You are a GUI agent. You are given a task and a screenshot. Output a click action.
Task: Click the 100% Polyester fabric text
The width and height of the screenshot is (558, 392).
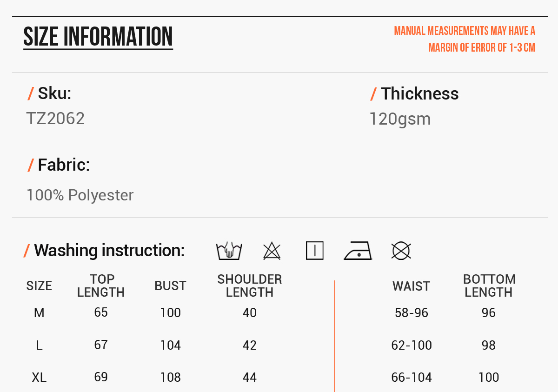tap(80, 195)
